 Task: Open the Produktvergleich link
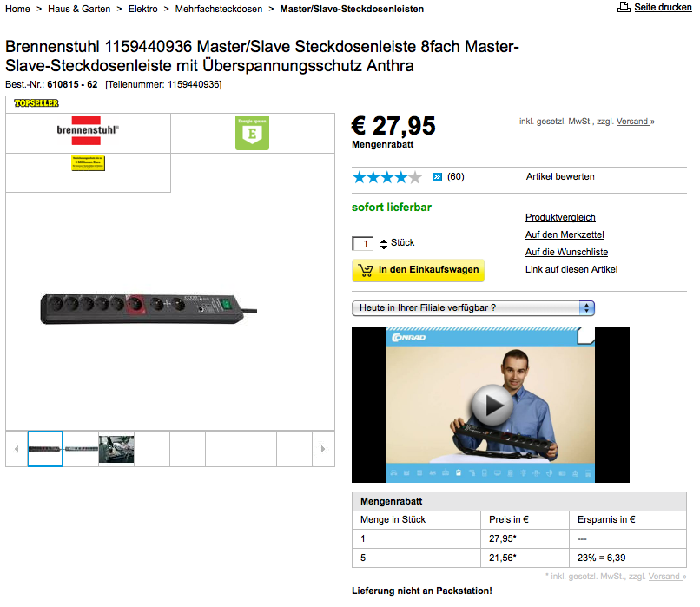(x=560, y=217)
